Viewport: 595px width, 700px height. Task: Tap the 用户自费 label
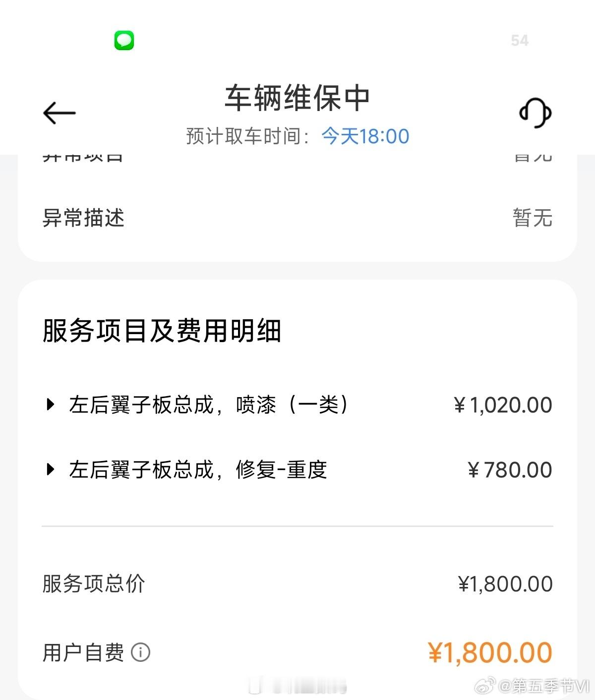pyautogui.click(x=83, y=652)
